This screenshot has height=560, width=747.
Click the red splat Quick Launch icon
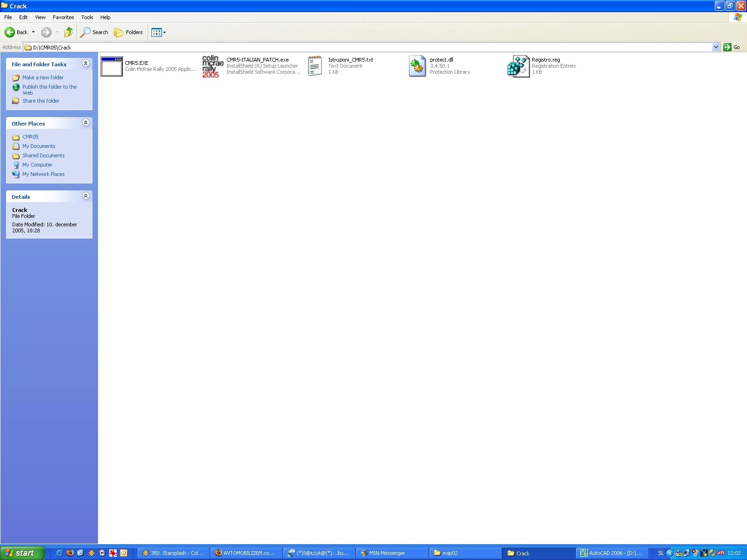click(113, 553)
